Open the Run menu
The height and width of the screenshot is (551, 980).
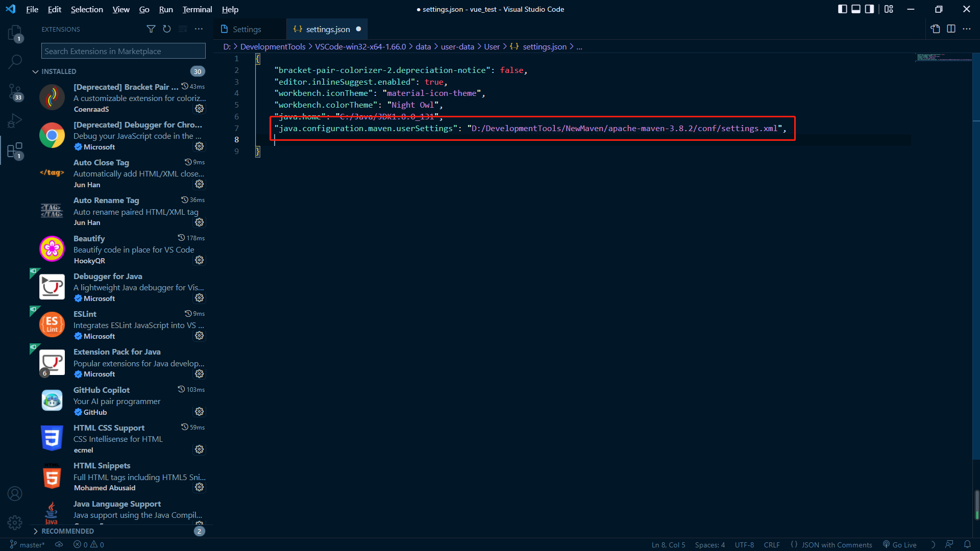point(166,9)
